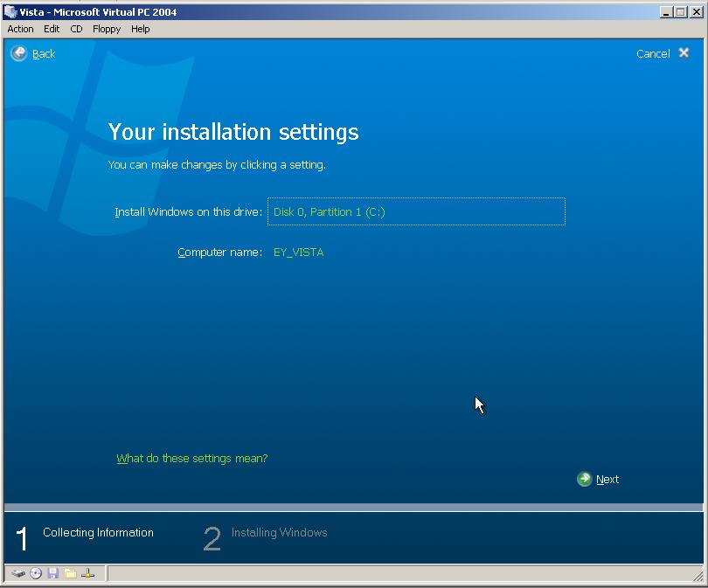The width and height of the screenshot is (708, 588).
Task: Click the "Your installation settings" heading
Action: (233, 132)
